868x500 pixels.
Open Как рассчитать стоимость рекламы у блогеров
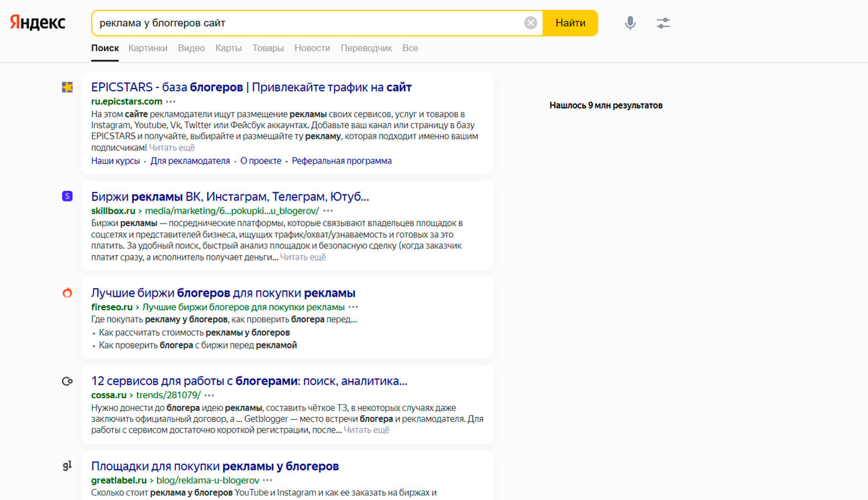pos(194,332)
